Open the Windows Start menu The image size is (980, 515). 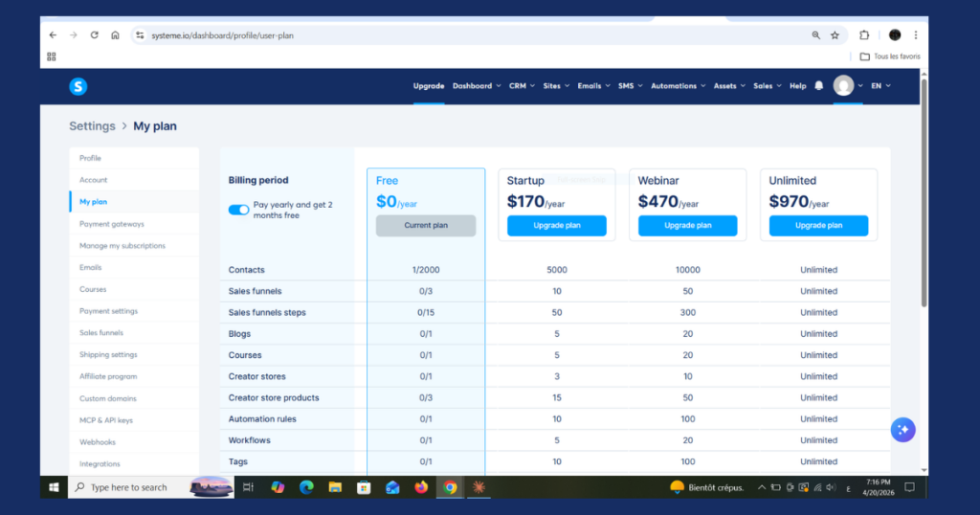coord(54,487)
